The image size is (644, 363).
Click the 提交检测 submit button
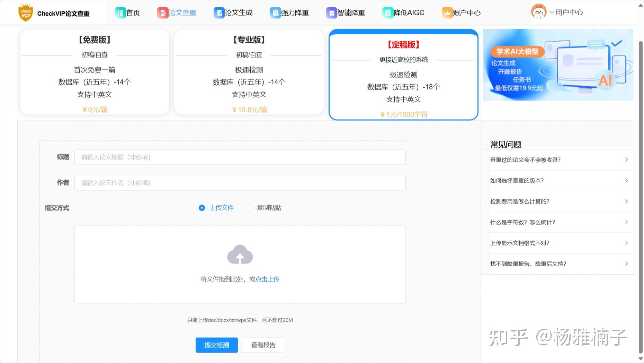216,345
